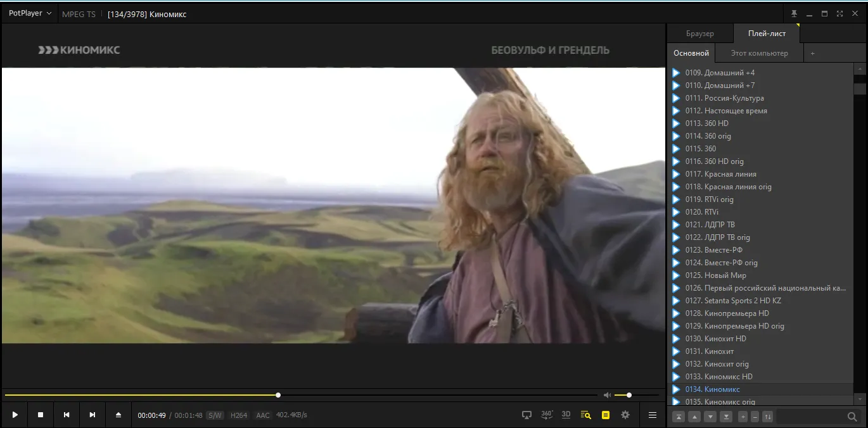Click the 00:01:48 total duration display
This screenshot has width=868, height=428.
pos(188,415)
